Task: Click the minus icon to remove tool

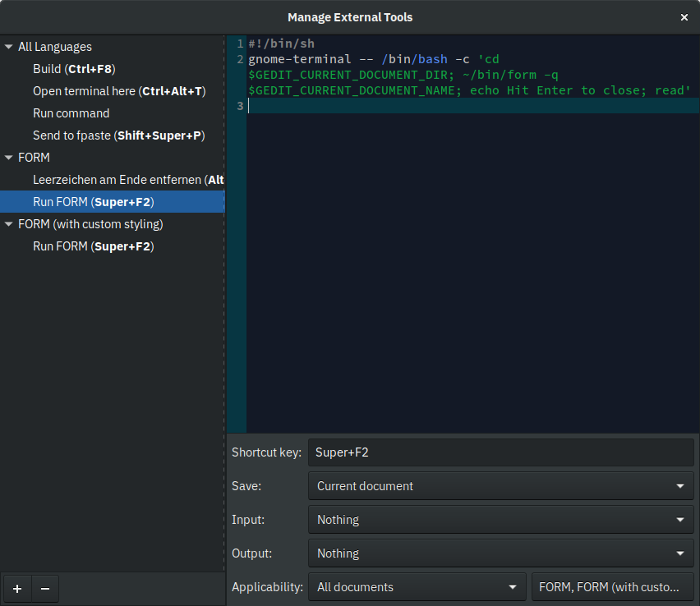Action: coord(44,589)
